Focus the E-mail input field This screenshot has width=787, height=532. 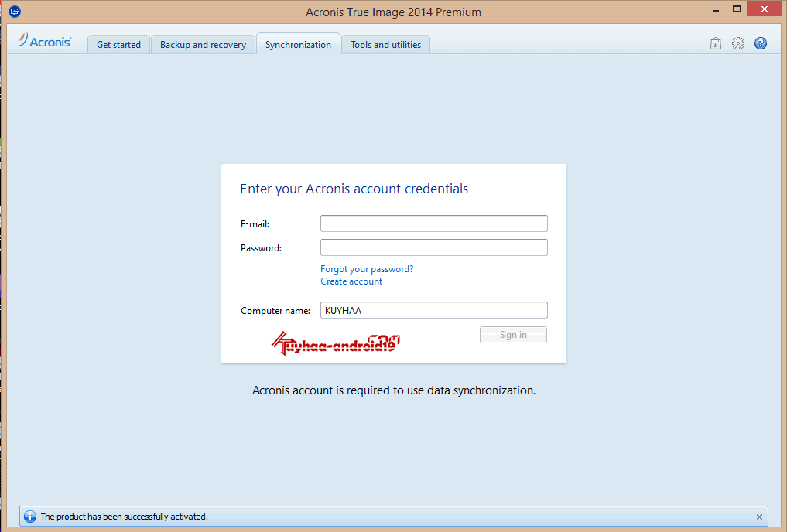pyautogui.click(x=433, y=223)
